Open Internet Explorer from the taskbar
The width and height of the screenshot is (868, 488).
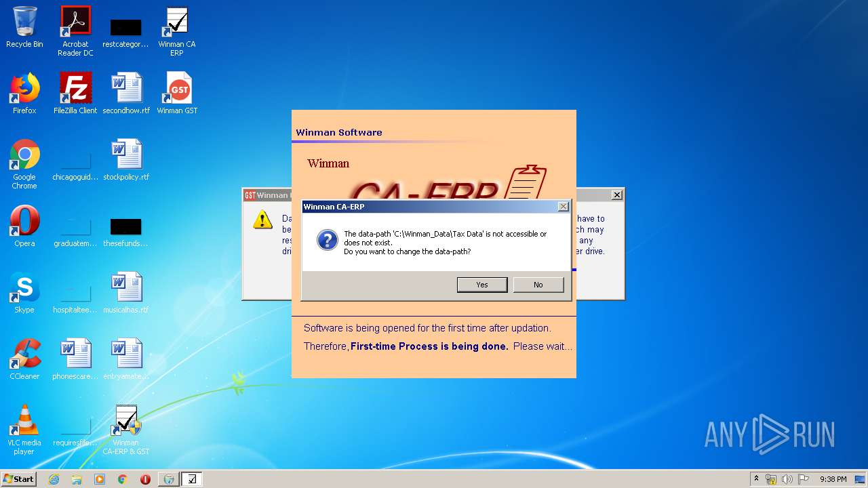54,479
